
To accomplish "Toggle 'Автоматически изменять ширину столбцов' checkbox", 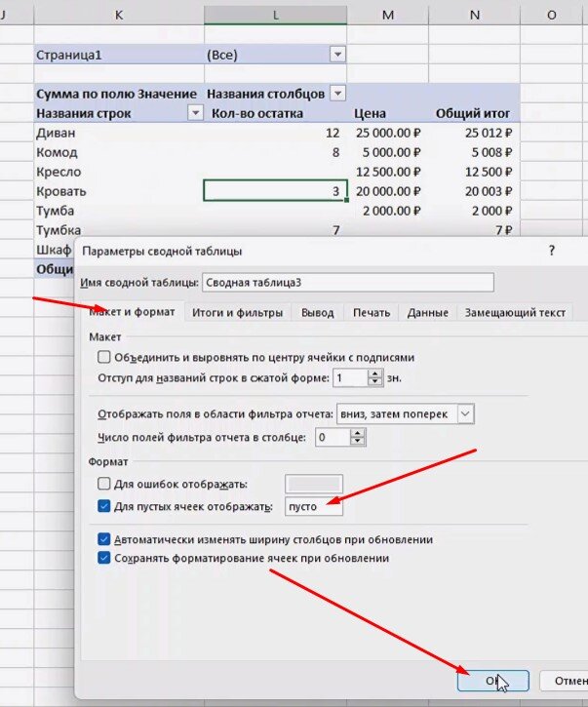I will tap(103, 539).
